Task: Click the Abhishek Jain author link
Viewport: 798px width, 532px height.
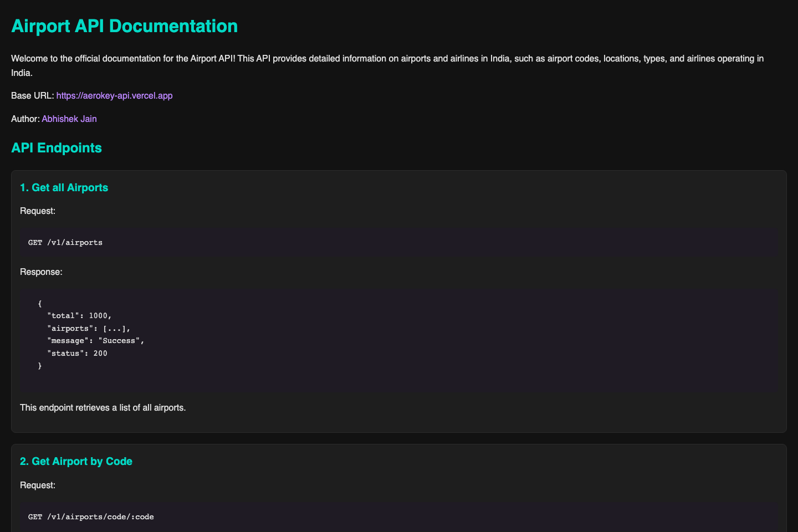Action: coord(69,119)
